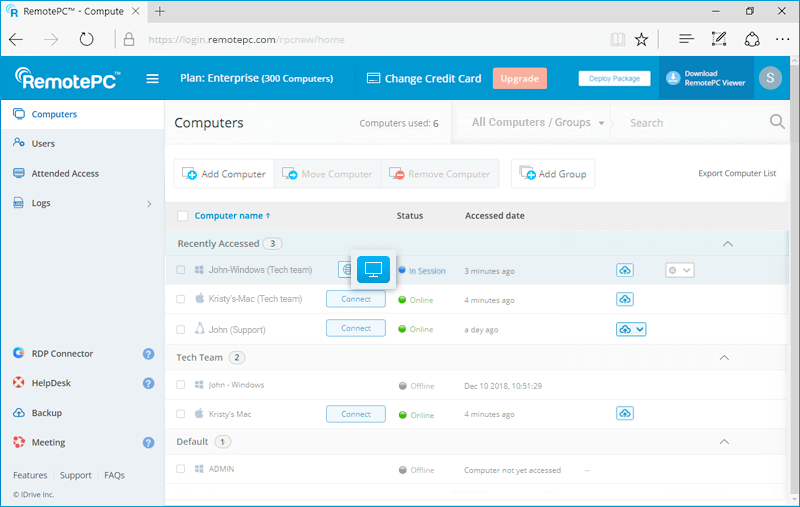Click file transfer icon for Kristy's Mac
This screenshot has height=507, width=800.
point(625,413)
